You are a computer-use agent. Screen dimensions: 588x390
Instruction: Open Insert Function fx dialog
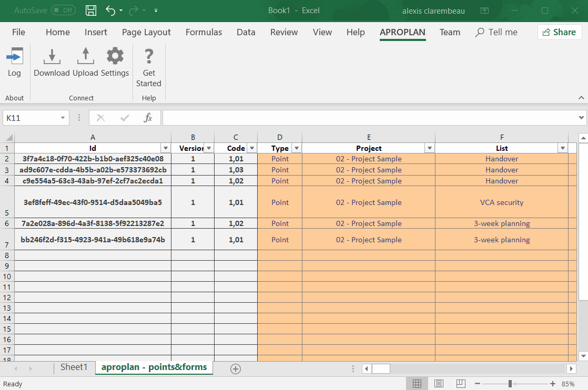[x=148, y=118]
